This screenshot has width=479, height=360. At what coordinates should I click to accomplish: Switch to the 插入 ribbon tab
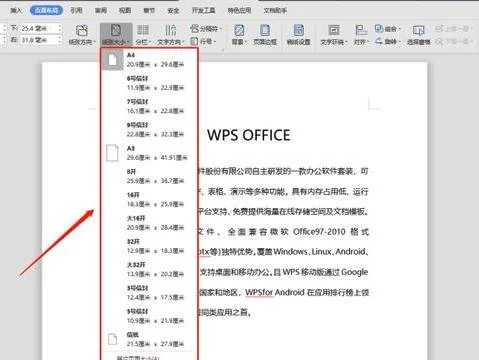[16, 10]
